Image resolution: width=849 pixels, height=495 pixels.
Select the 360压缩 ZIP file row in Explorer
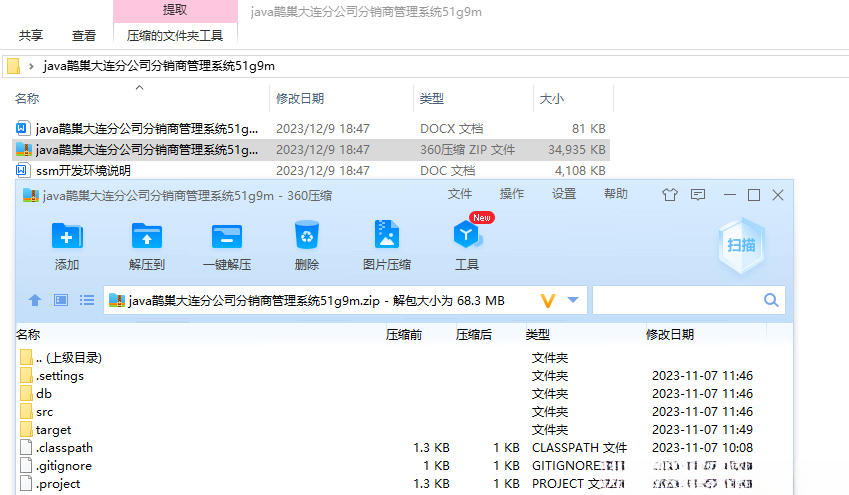[x=310, y=149]
